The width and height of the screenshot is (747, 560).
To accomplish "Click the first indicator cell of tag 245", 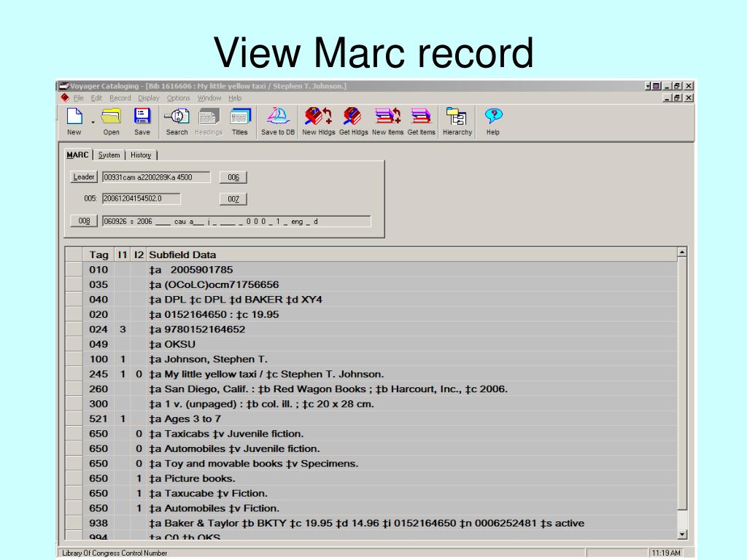I will pos(123,374).
